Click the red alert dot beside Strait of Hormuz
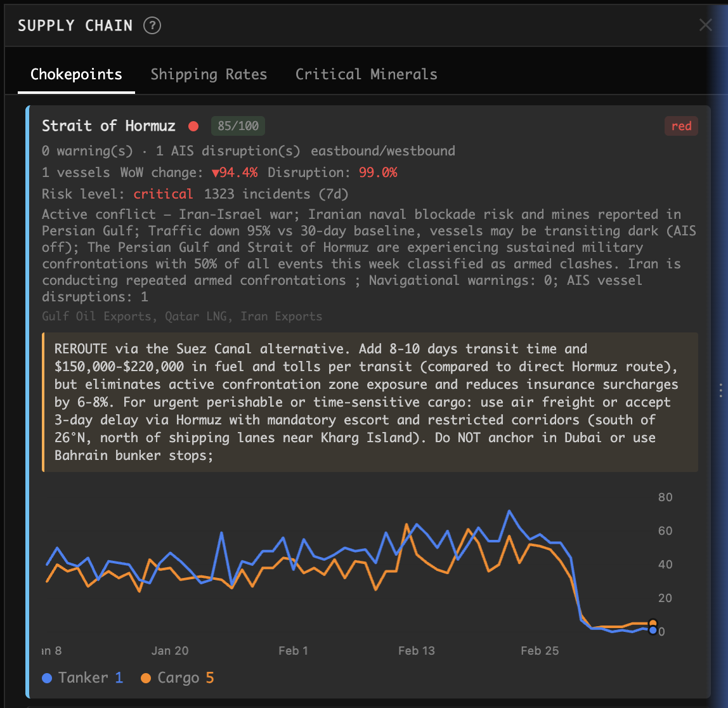728x708 pixels. click(193, 126)
